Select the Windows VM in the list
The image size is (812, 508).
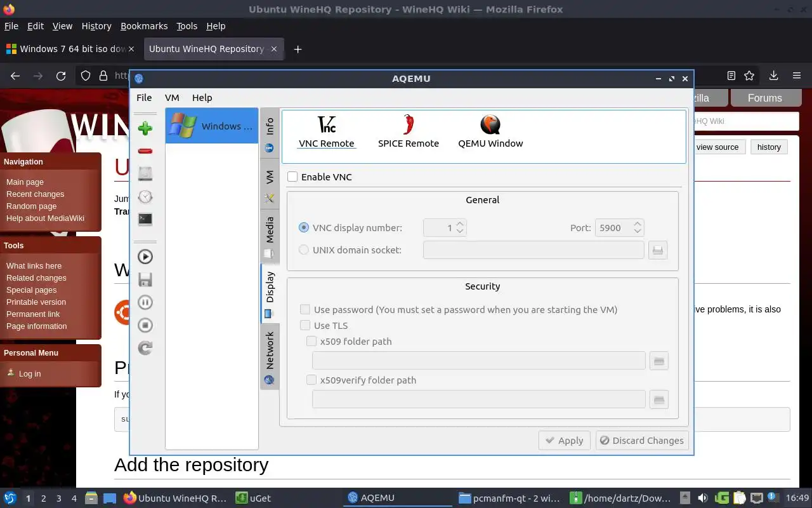click(212, 126)
